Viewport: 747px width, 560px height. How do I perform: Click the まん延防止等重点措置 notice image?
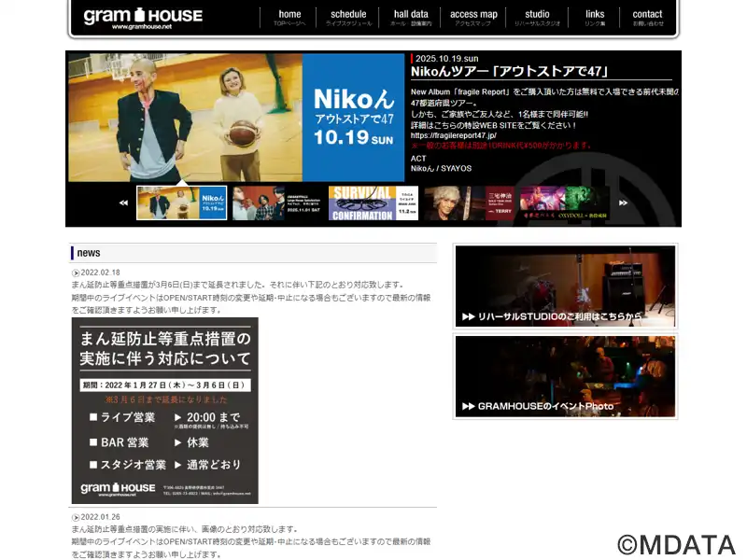pyautogui.click(x=165, y=411)
